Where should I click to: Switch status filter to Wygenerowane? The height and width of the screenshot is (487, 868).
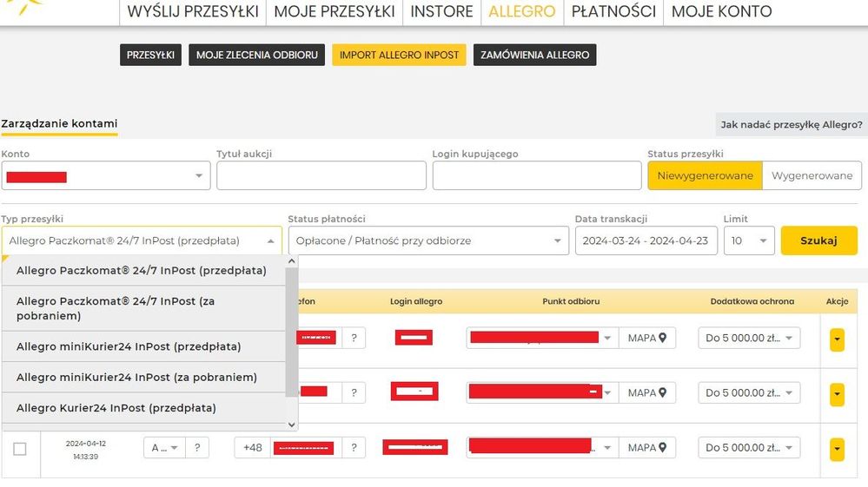click(x=812, y=175)
